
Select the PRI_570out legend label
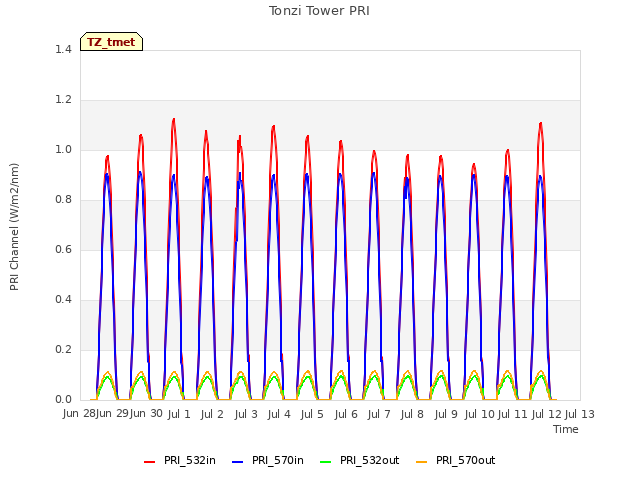(x=466, y=460)
